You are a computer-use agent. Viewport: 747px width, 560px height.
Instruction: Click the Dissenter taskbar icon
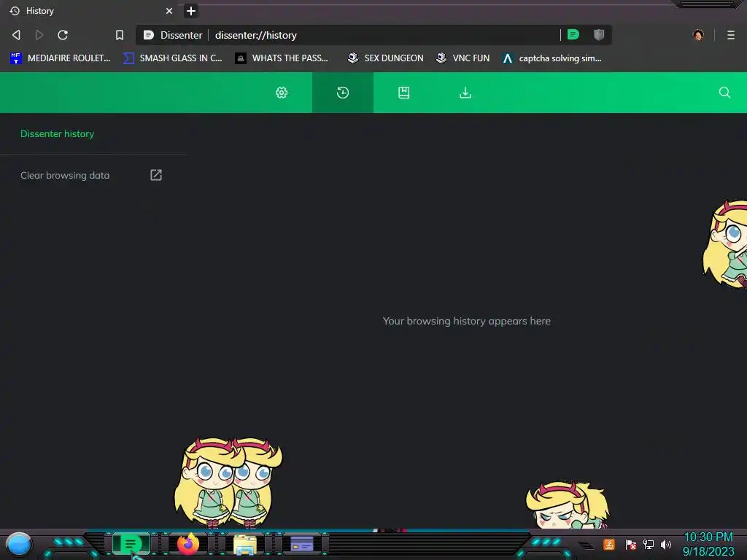(x=131, y=543)
